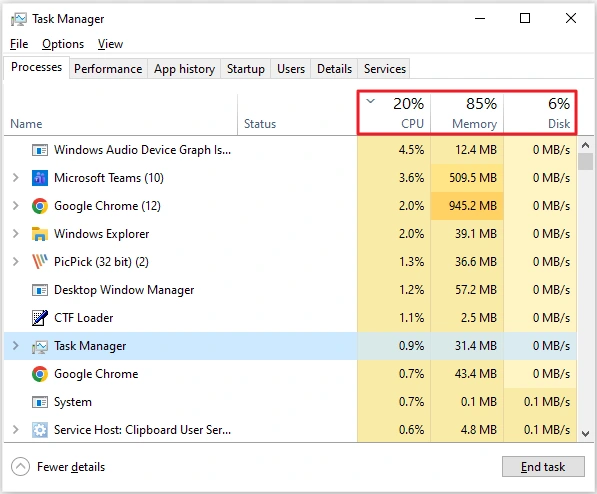Switch to the App history tab
The image size is (597, 494).
pos(184,69)
